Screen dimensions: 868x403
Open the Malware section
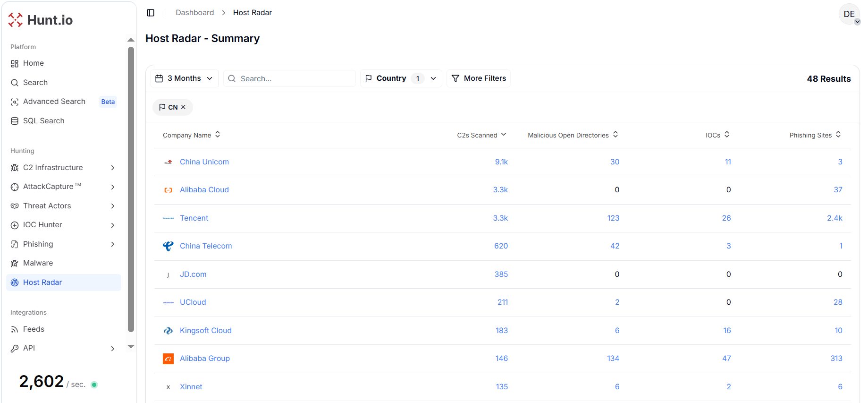38,263
